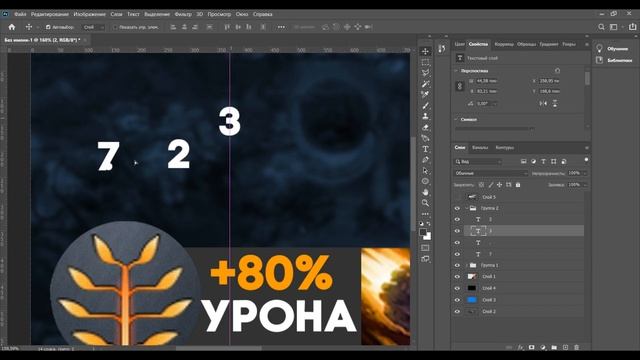Open the layer filter Вид dropdown
640x360 pixels.
478,162
